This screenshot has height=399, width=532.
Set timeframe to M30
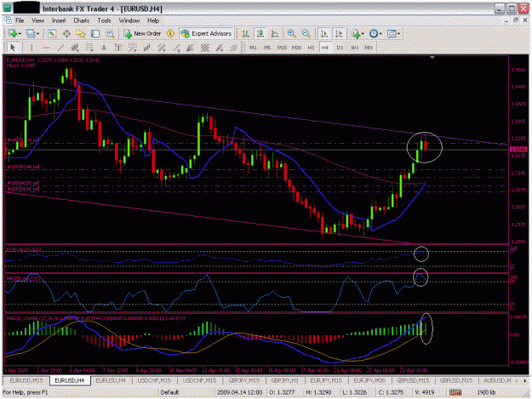coord(296,48)
